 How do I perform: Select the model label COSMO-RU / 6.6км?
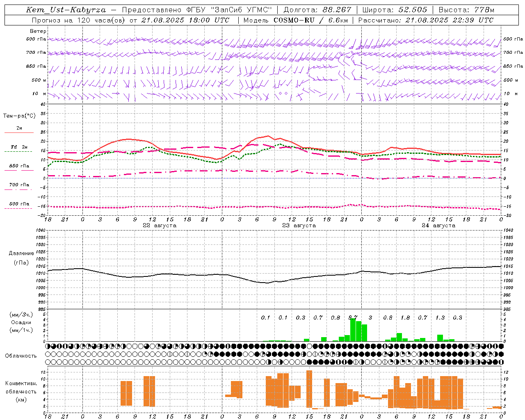311,20
